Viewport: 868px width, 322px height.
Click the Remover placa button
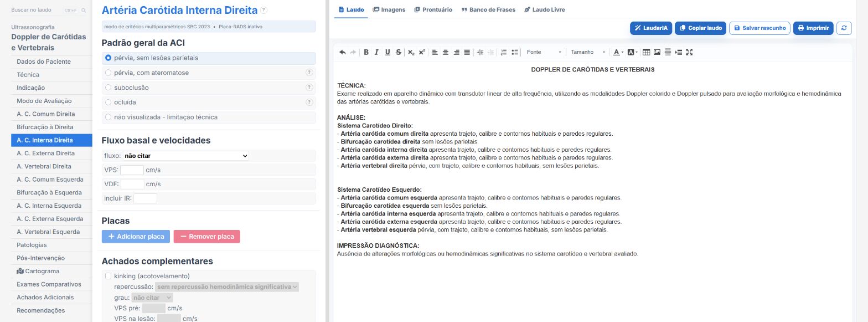(207, 237)
